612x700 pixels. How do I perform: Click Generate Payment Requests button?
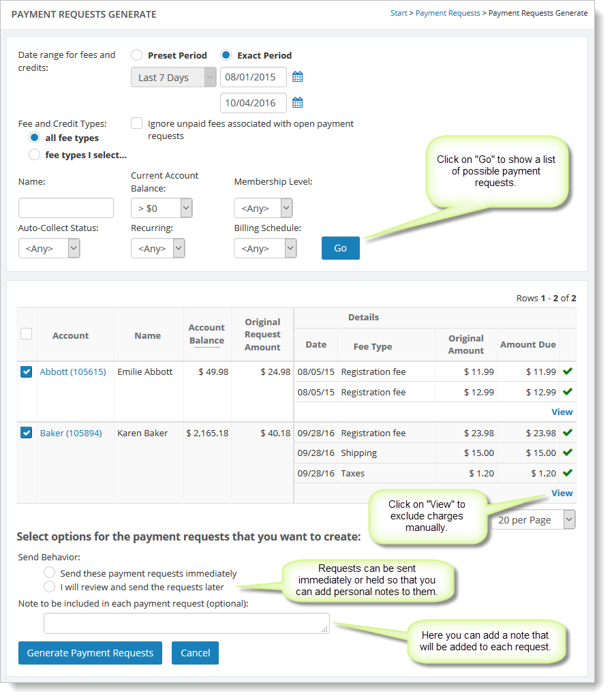(x=90, y=652)
